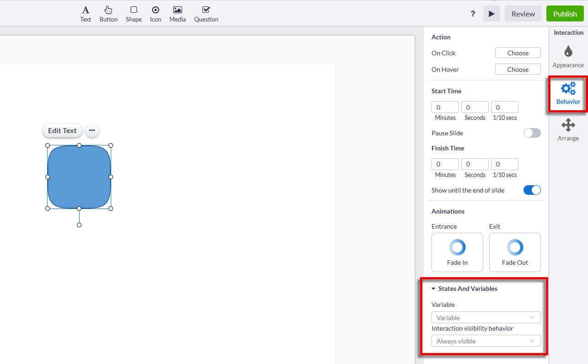Click the Finish Time 1/10 secs field
The image size is (588, 364).
point(504,164)
